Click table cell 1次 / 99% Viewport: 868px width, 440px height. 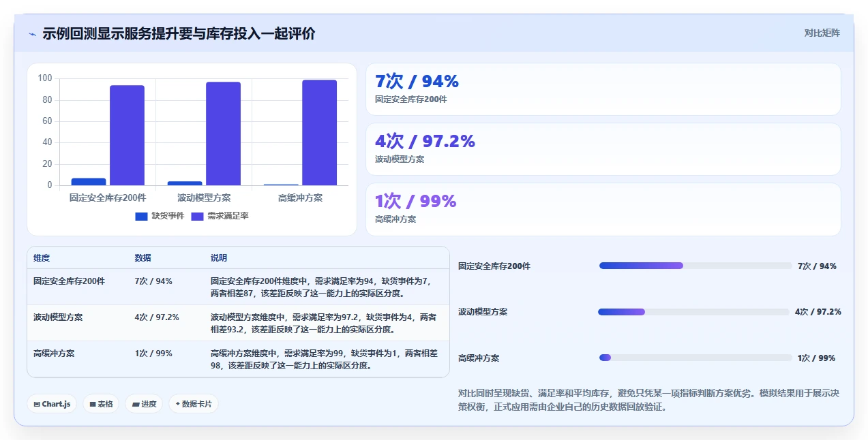click(153, 353)
